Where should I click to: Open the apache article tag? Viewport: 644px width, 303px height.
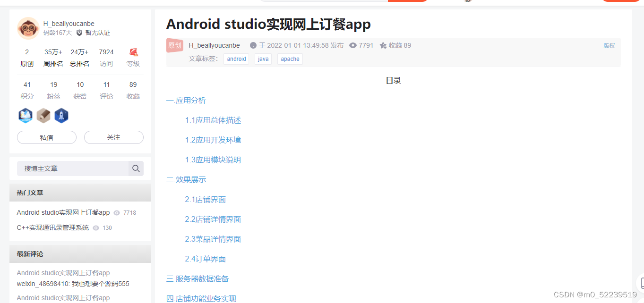pyautogui.click(x=290, y=59)
